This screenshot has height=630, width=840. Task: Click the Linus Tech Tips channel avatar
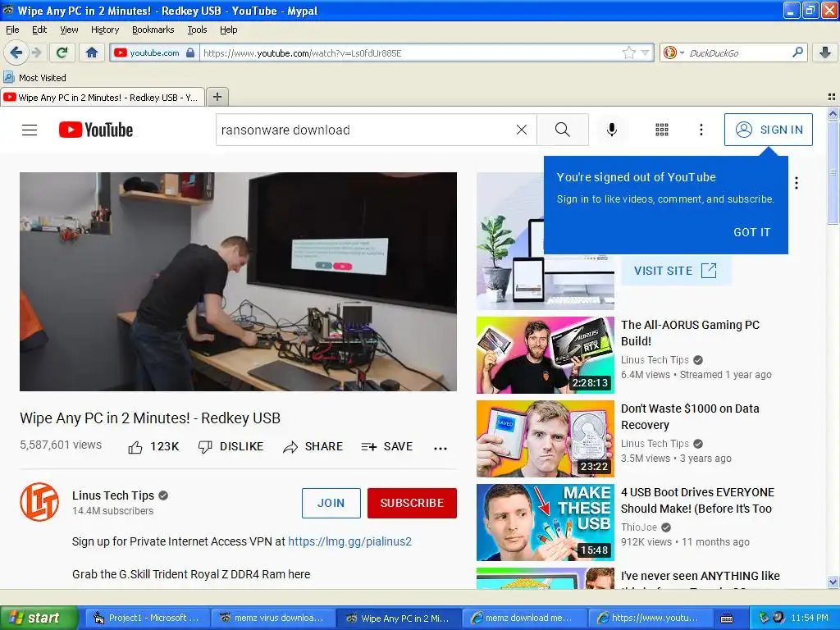[39, 502]
